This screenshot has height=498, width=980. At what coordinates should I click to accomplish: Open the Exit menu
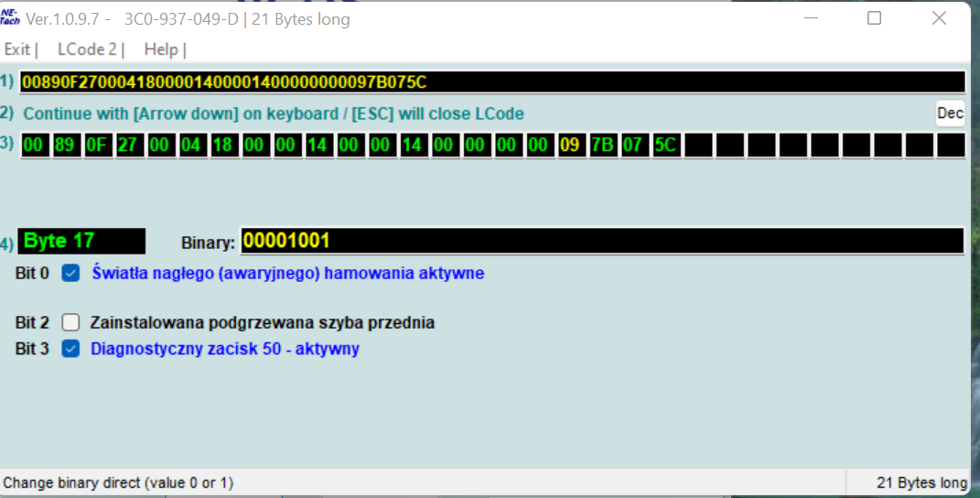(16, 49)
